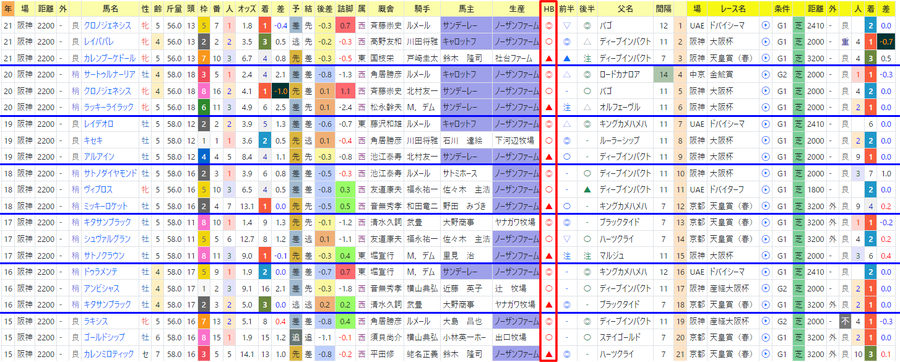
Task: Click the play icon in row 19 産経大阪杯
Action: (765, 321)
